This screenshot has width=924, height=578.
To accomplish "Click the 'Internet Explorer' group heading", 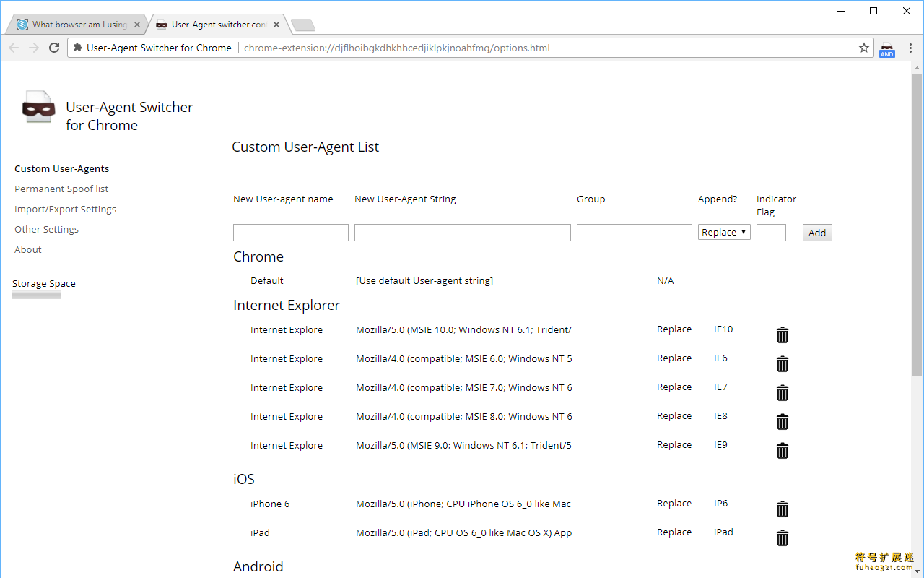I will (287, 305).
